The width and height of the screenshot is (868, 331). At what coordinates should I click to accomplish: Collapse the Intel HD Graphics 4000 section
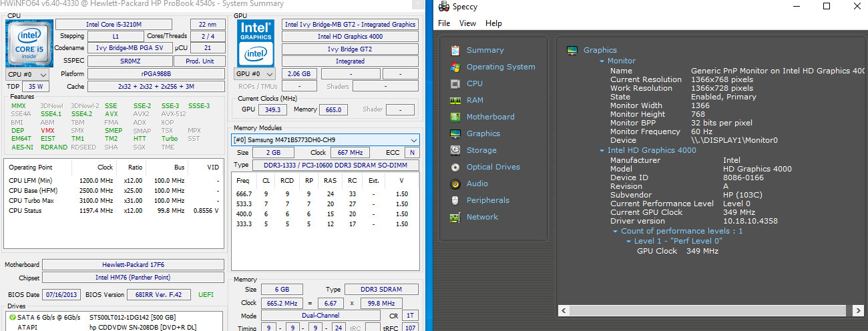[602, 151]
